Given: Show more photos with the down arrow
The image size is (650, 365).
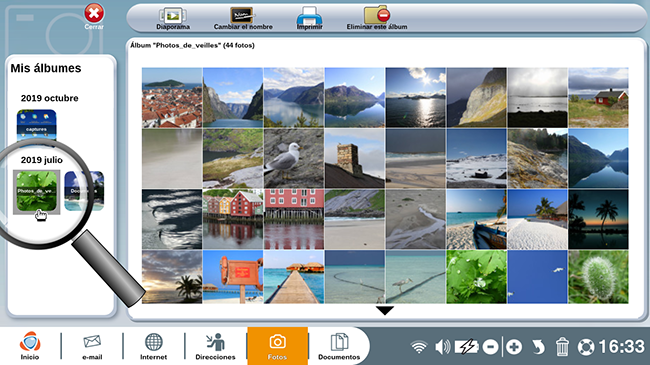Looking at the screenshot, I should coord(385,310).
